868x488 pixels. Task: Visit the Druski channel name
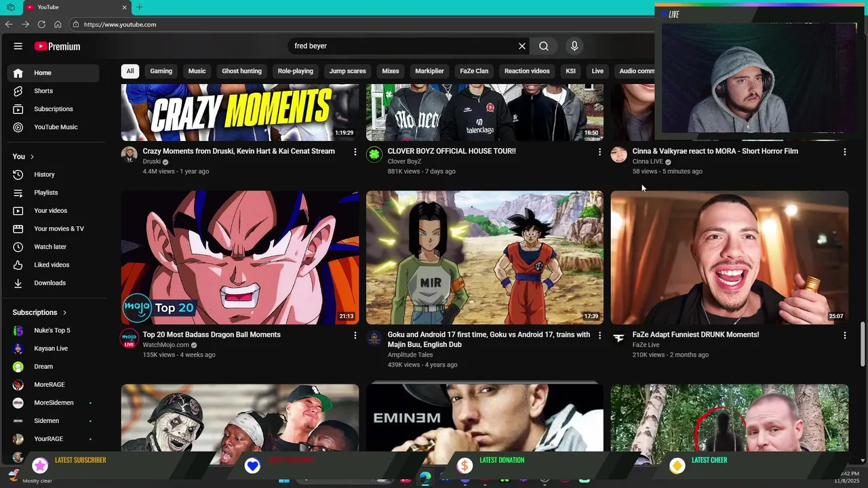(152, 162)
